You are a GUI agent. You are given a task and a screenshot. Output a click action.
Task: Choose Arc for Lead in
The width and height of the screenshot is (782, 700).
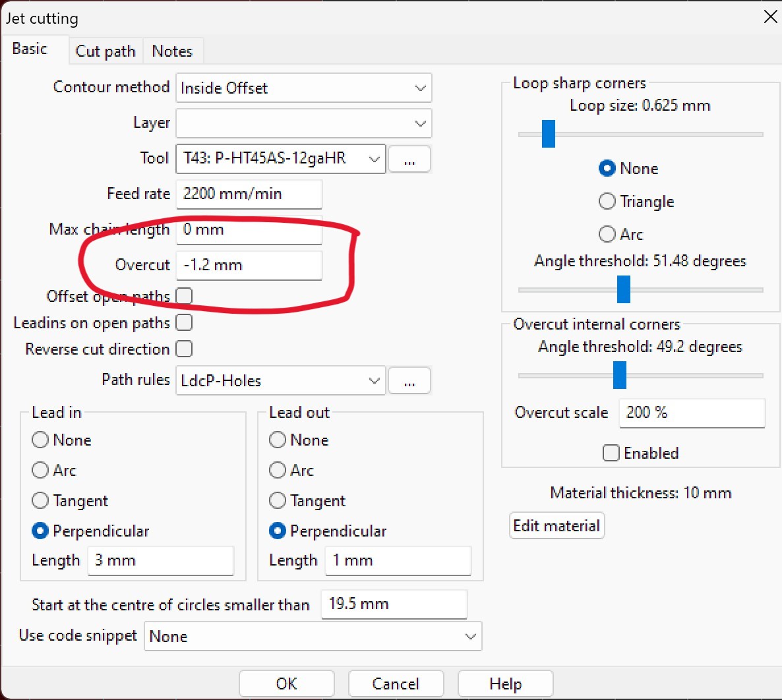[40, 470]
